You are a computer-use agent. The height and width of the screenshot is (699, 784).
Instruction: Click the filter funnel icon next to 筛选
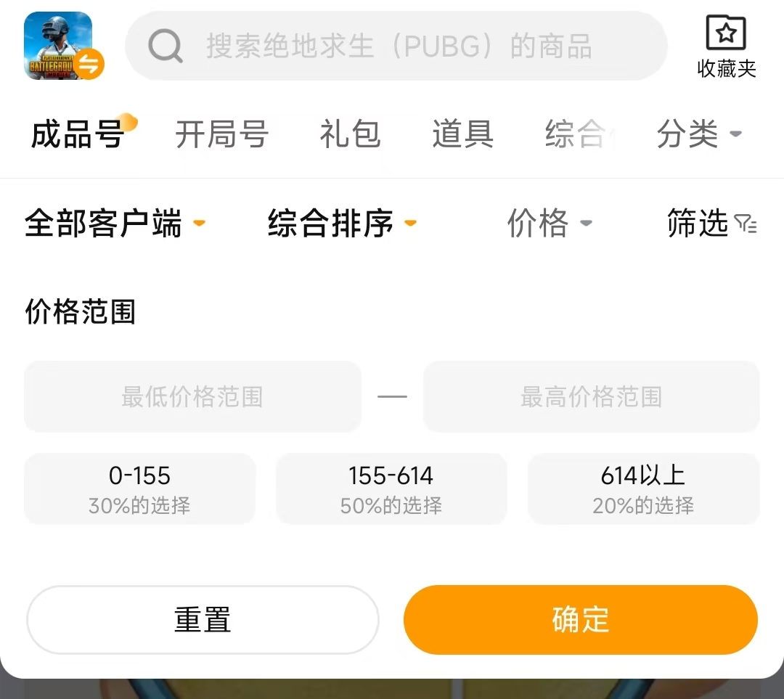point(746,224)
